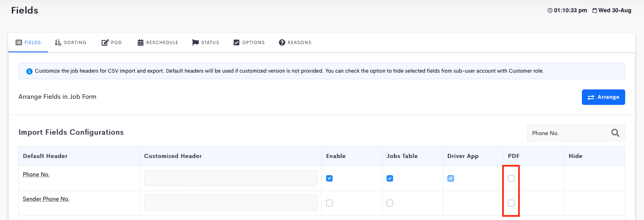Viewport: 644px width, 220px height.
Task: Uncheck Jobs Table for Phone No.
Action: click(x=390, y=178)
